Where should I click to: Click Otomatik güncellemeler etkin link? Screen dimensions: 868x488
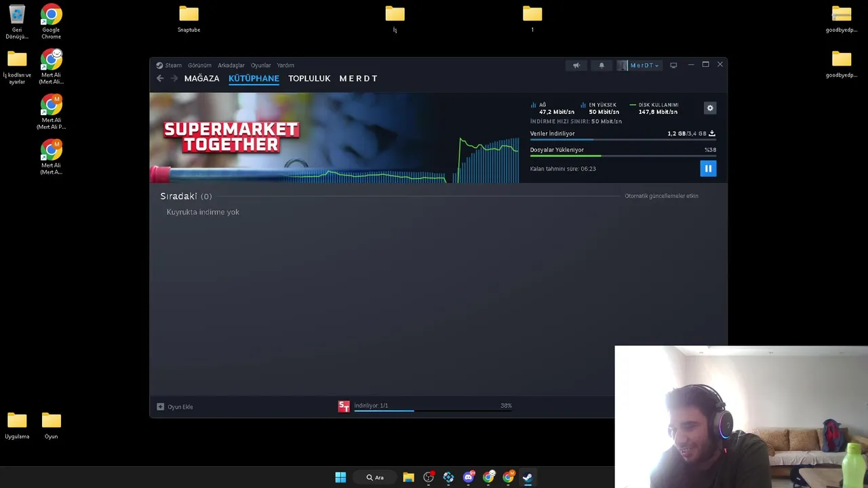pyautogui.click(x=661, y=196)
